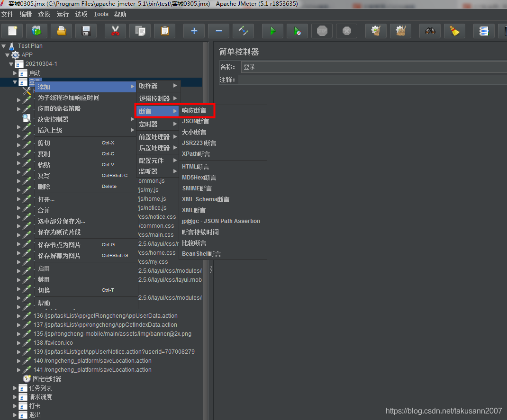Expand the 退出 tree node
Image resolution: width=507 pixels, height=420 pixels.
[x=15, y=415]
